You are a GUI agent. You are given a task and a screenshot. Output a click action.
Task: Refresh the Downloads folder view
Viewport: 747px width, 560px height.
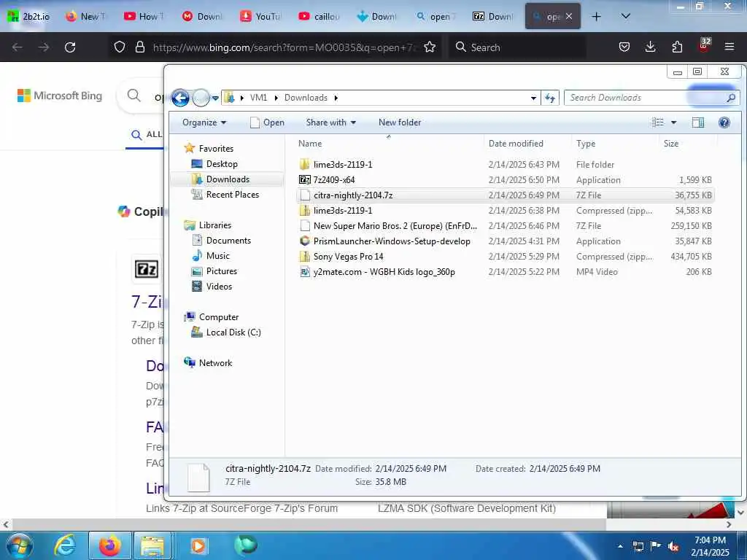point(550,98)
